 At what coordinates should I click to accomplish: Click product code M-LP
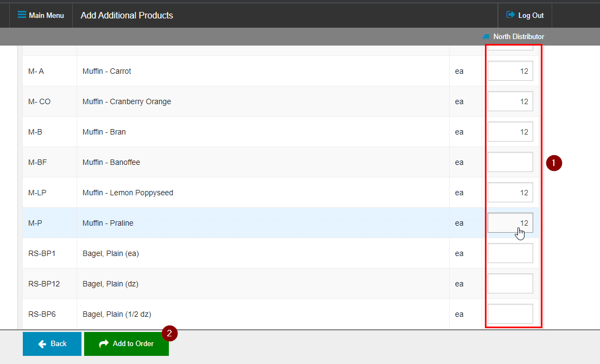point(37,193)
